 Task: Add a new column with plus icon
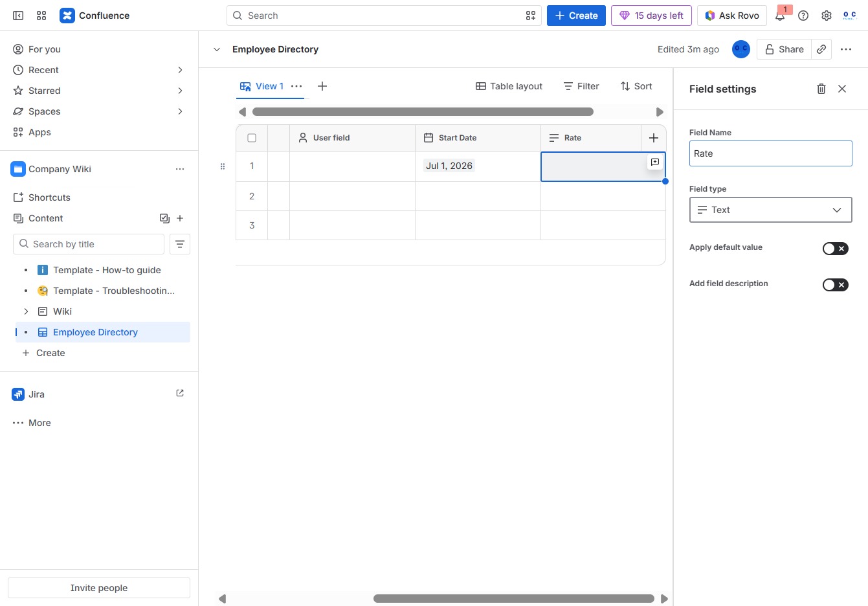click(x=654, y=138)
